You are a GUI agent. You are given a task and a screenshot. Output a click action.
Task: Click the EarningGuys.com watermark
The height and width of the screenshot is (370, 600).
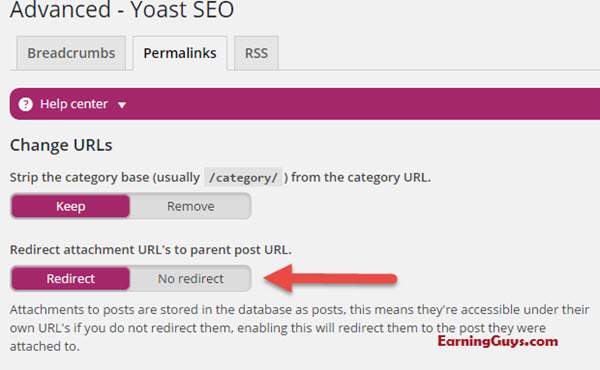pyautogui.click(x=498, y=341)
